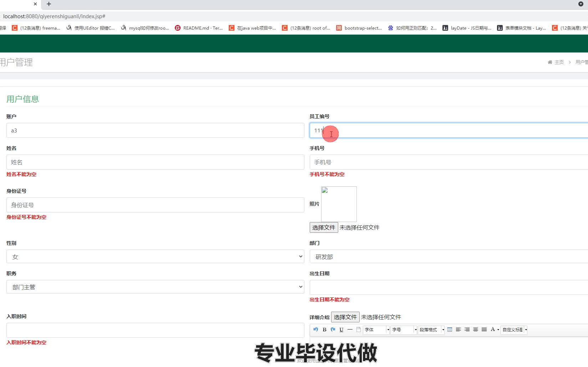Toggle underline formatting in the editor
Screen dimensions: 588x367
coord(341,330)
